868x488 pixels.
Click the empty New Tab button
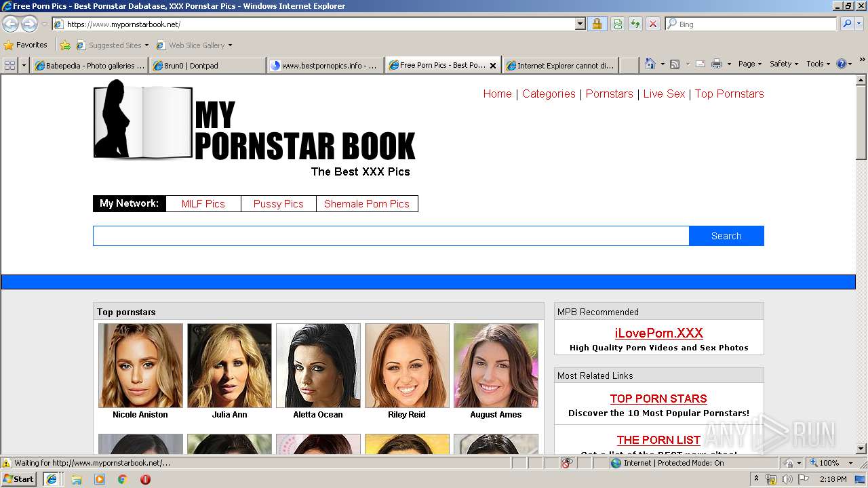[629, 65]
